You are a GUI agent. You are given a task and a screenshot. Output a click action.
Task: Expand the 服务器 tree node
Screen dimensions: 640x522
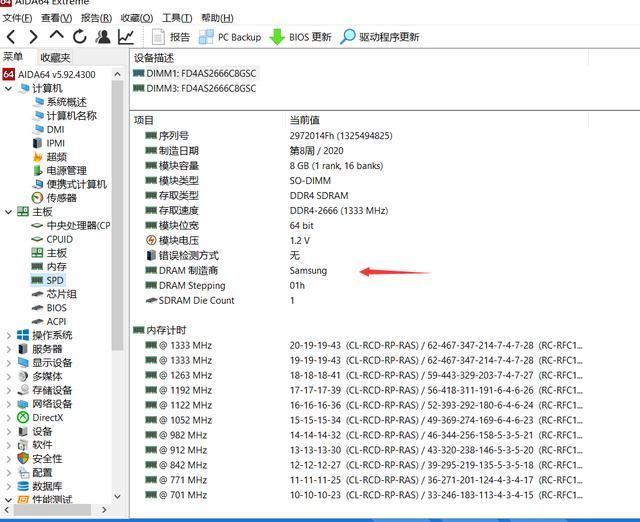point(9,349)
